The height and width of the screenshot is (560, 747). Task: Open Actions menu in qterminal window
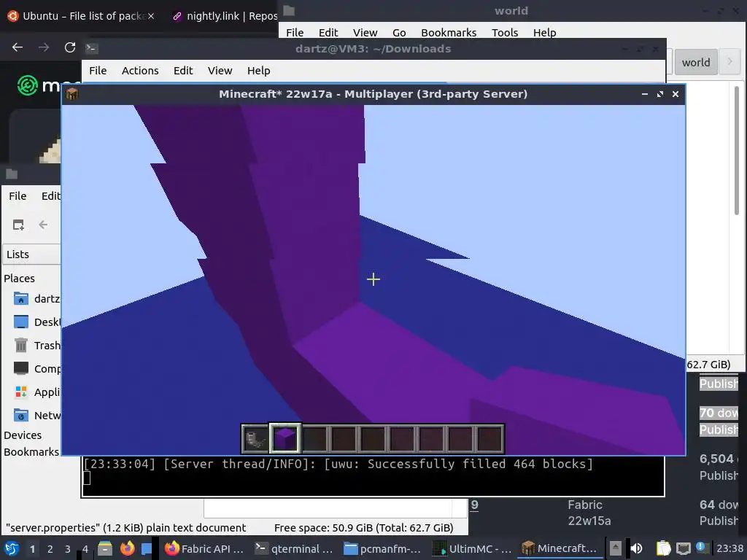pos(140,71)
